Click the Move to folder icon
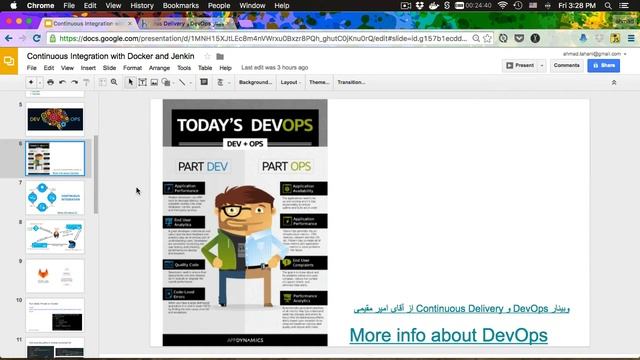The width and height of the screenshot is (640, 360). tap(220, 56)
